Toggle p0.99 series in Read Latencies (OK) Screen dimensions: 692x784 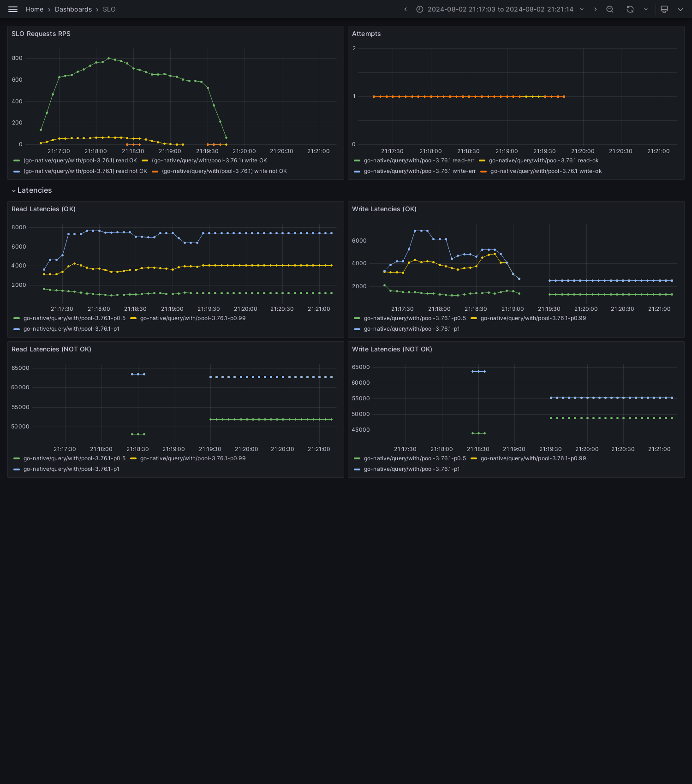click(x=193, y=318)
